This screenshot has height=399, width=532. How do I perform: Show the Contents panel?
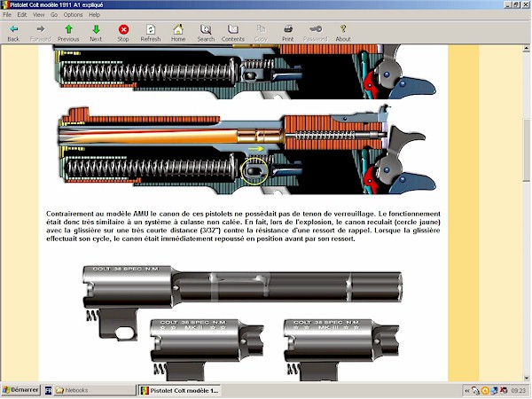233,33
